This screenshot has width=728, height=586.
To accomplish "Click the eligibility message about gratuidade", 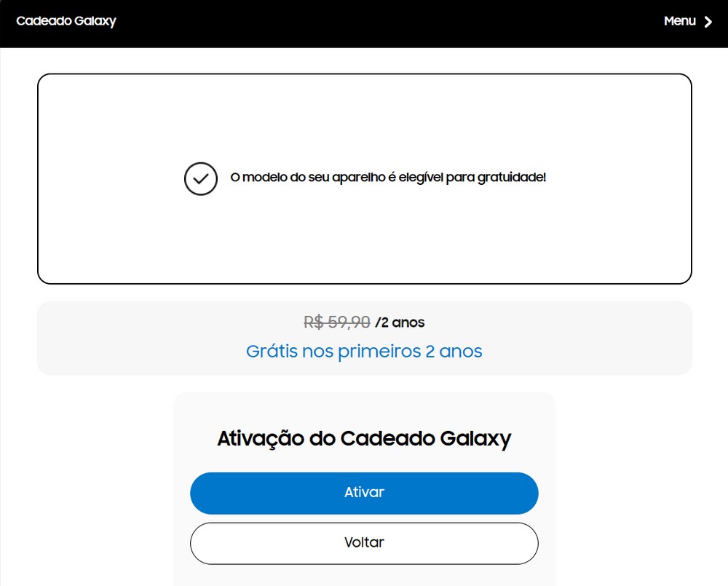I will pos(388,178).
